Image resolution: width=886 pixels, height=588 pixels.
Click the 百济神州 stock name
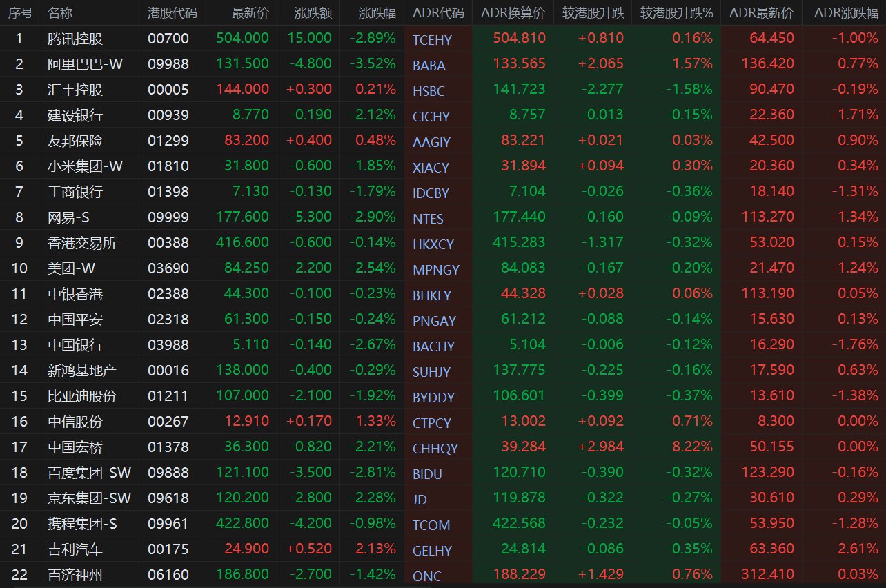click(76, 574)
